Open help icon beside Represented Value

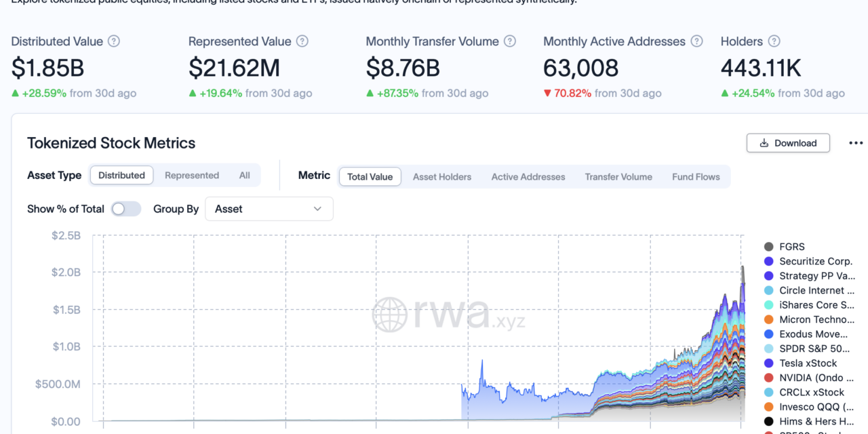pos(302,41)
